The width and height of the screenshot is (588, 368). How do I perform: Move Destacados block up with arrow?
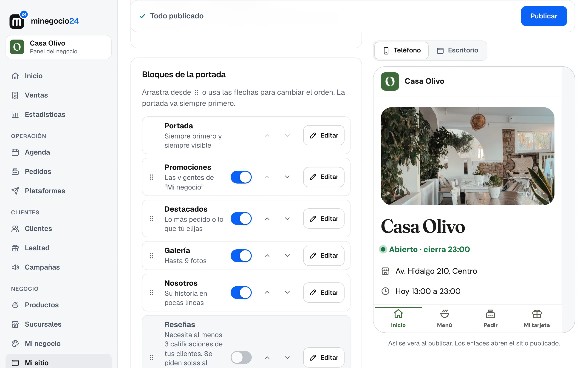pos(267,218)
